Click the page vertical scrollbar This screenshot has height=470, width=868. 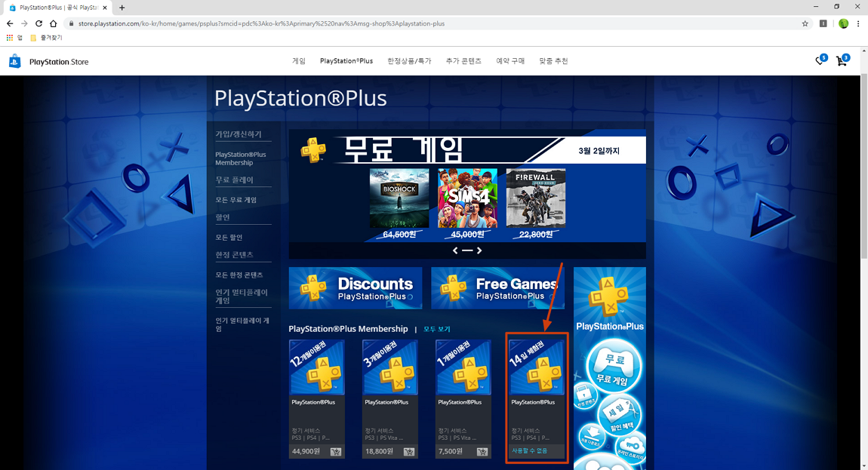point(863,166)
